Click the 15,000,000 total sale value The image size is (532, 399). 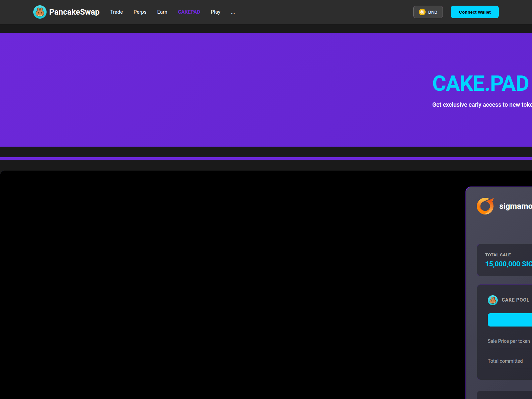point(508,264)
